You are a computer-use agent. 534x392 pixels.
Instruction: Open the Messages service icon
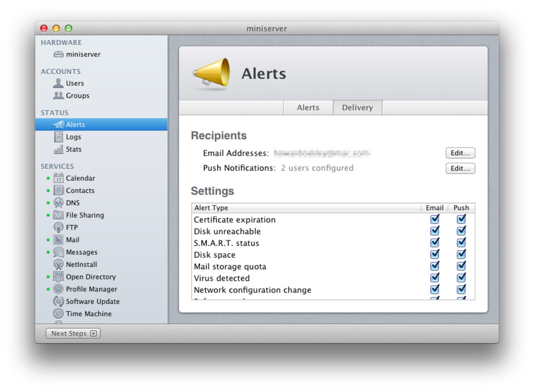58,252
